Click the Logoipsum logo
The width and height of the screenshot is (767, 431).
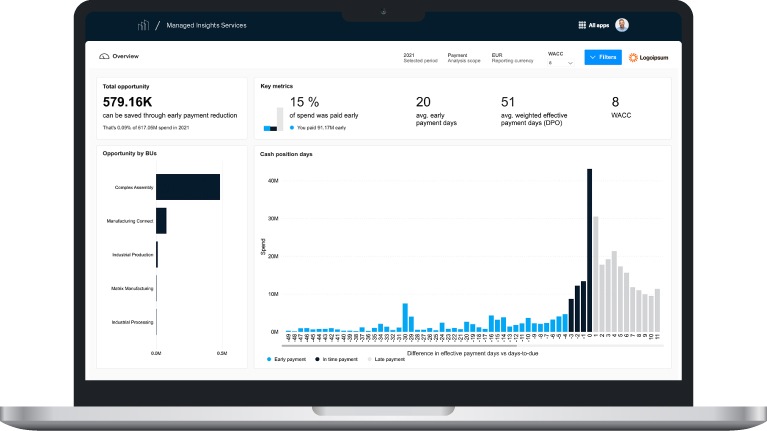647,58
